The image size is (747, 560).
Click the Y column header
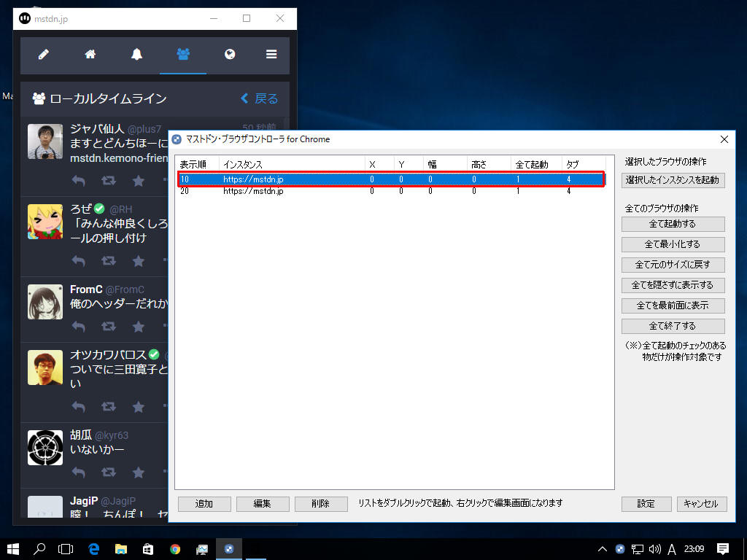(409, 164)
